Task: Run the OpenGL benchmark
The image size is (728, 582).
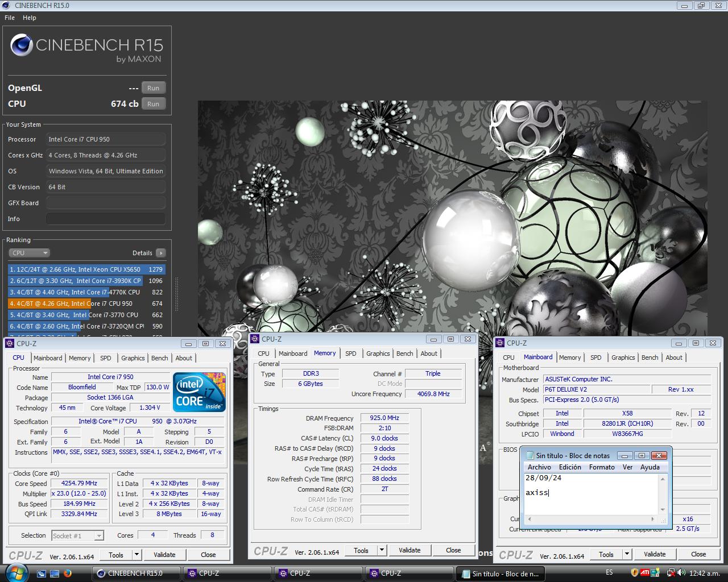Action: (x=153, y=88)
